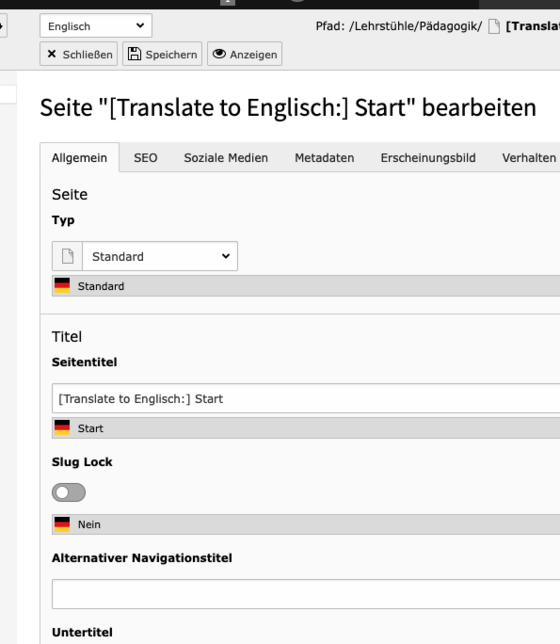Click the page icon in the path
The width and height of the screenshot is (560, 644).
tap(494, 27)
